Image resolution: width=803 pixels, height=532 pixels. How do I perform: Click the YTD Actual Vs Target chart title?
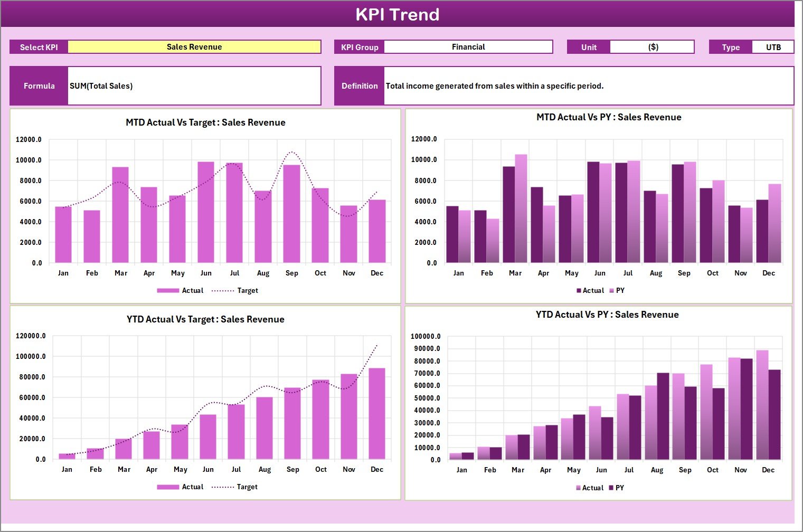205,319
